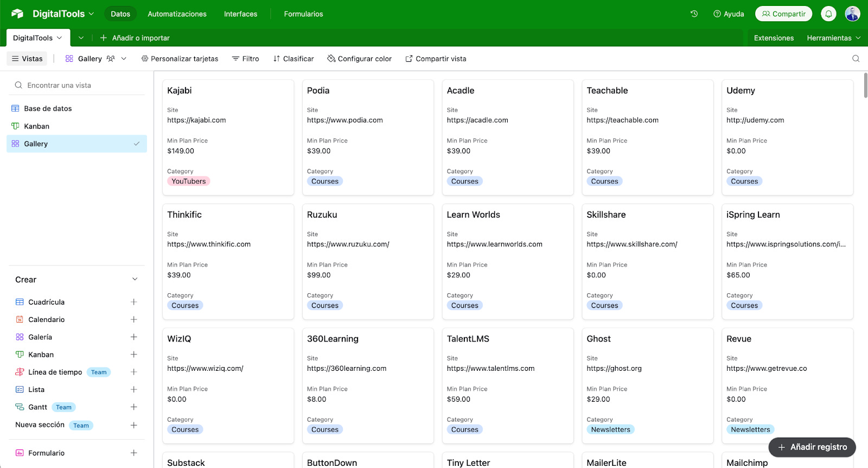Open Configurar color settings
868x468 pixels.
[x=359, y=59]
